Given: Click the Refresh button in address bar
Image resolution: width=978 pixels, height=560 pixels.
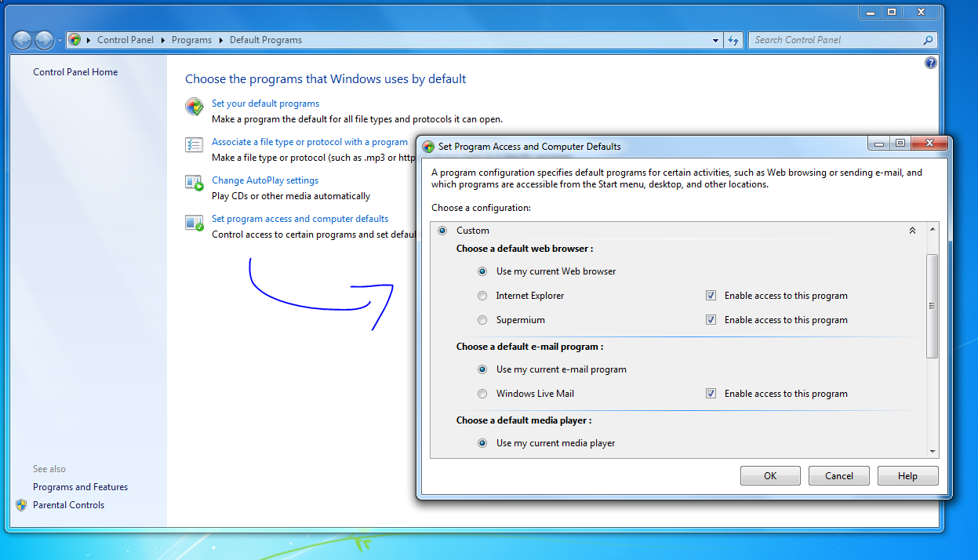Looking at the screenshot, I should (733, 40).
